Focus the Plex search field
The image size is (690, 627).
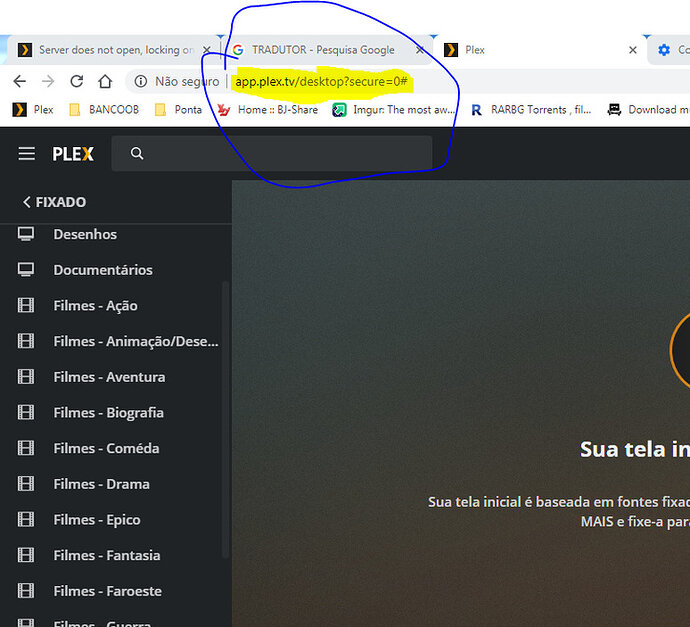[272, 153]
